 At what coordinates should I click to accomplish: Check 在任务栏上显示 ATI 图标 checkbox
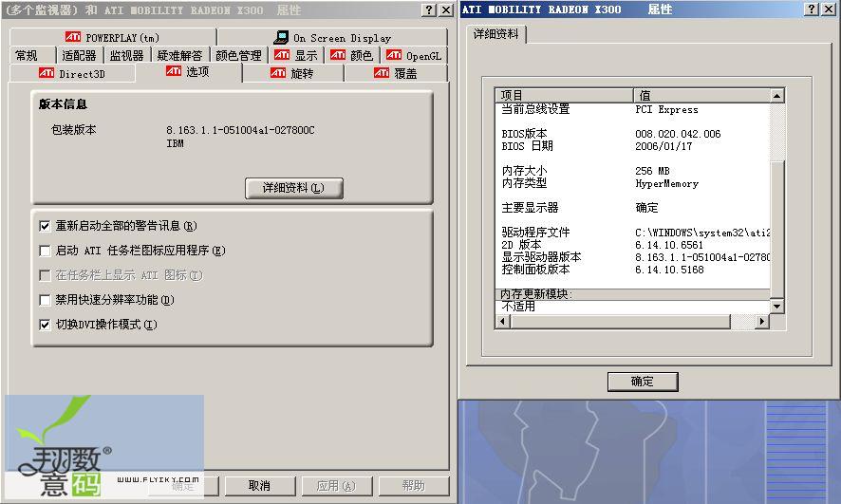(x=45, y=275)
